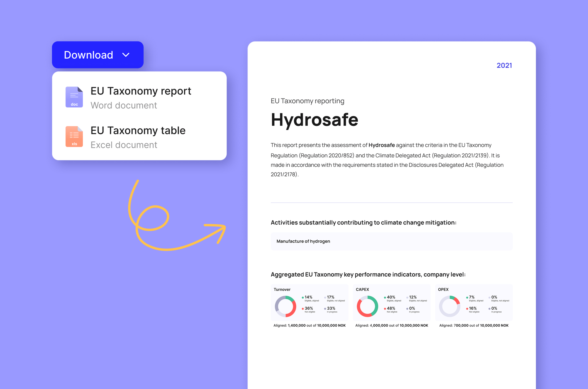The width and height of the screenshot is (588, 389).
Task: Toggle the Eligible, not aligned indicator for Turnover
Action: 325,297
